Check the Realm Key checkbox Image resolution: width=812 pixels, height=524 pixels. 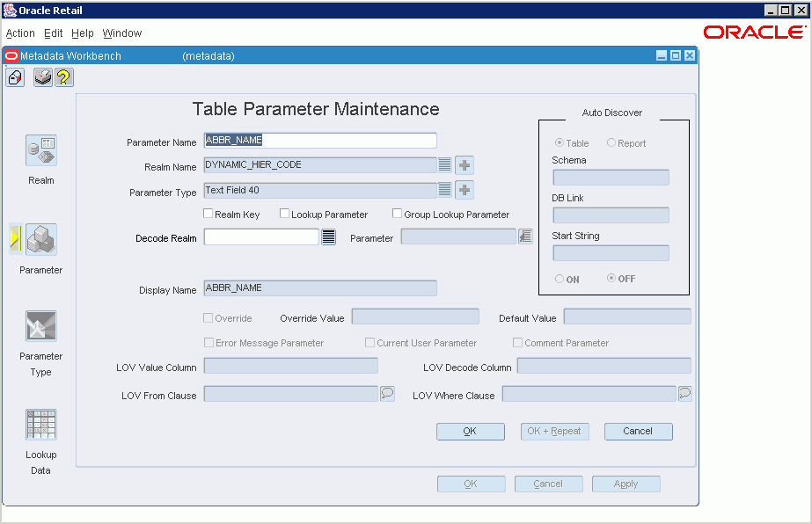(x=208, y=214)
